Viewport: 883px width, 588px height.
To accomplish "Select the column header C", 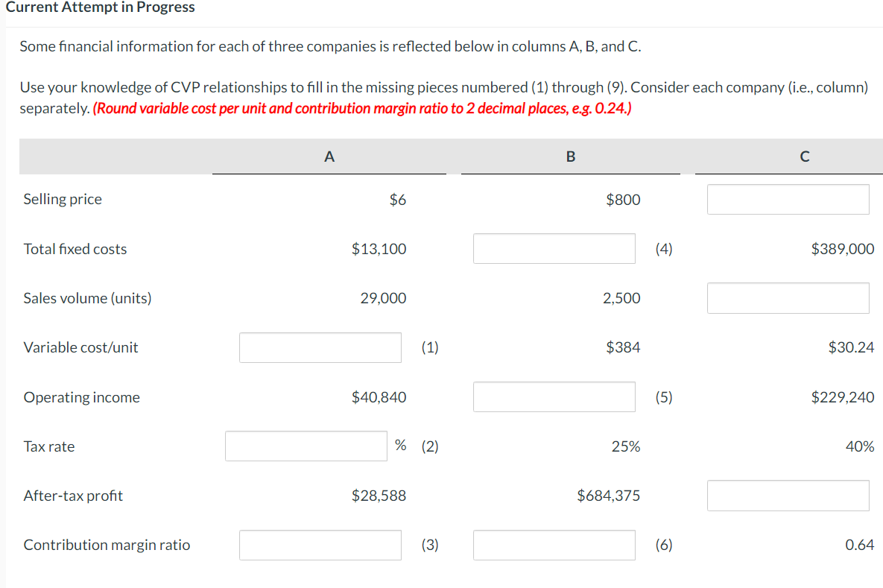I will [804, 157].
